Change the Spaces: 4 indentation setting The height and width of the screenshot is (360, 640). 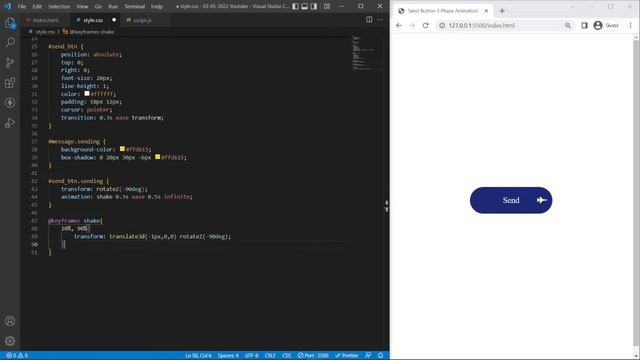point(228,356)
